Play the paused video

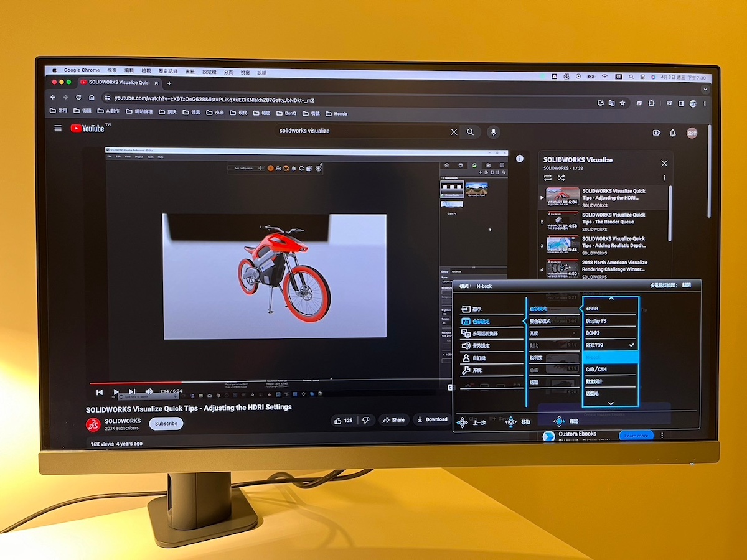coord(116,392)
